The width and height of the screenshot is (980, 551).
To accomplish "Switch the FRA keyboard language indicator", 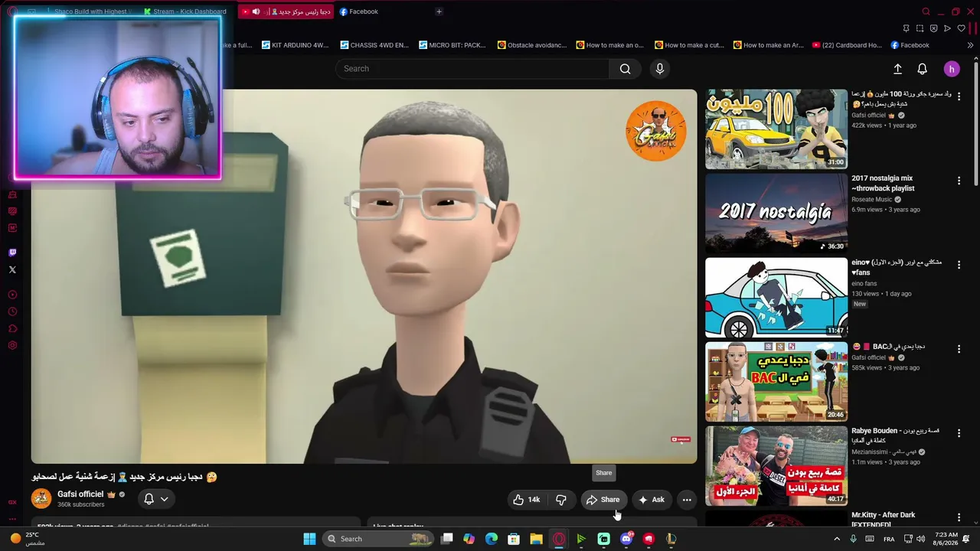I will point(889,539).
